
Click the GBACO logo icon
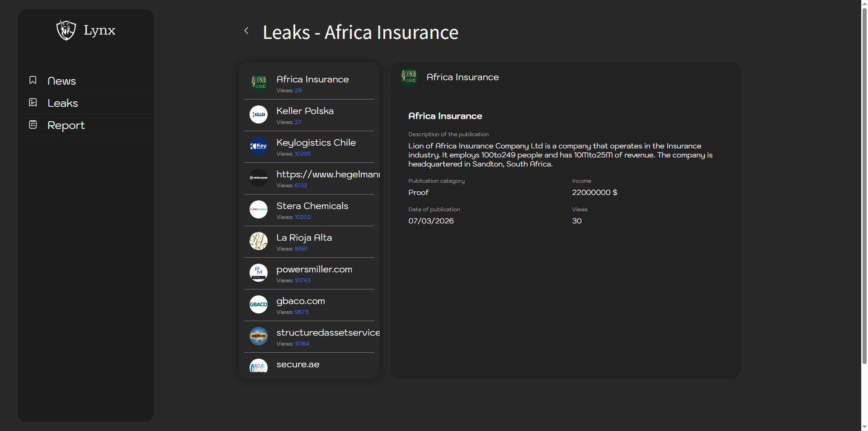(x=259, y=304)
